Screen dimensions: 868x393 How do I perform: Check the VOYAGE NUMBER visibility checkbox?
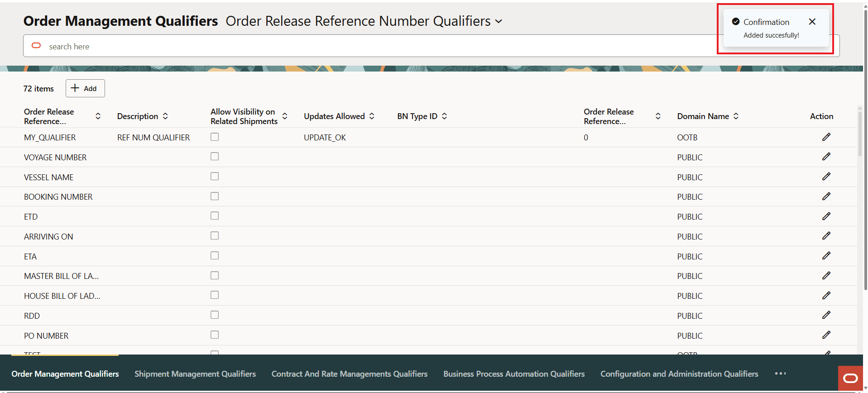point(215,157)
